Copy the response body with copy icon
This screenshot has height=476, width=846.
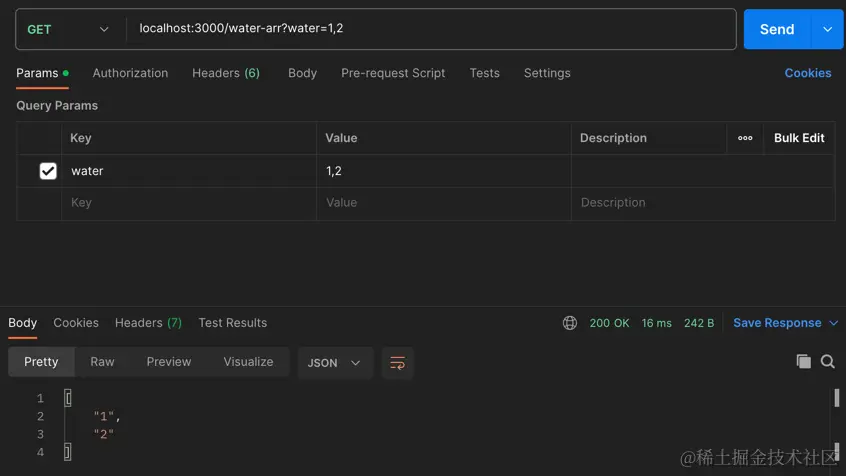[x=803, y=361]
